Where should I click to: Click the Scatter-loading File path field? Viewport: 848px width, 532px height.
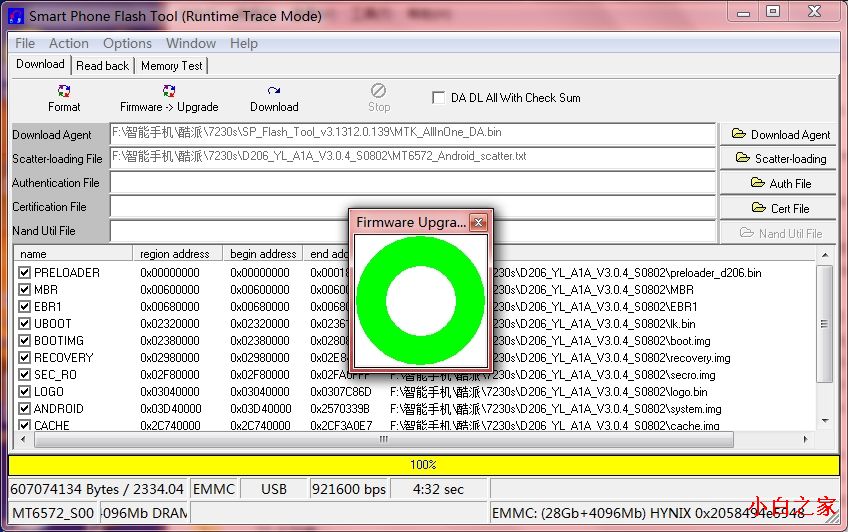click(413, 158)
